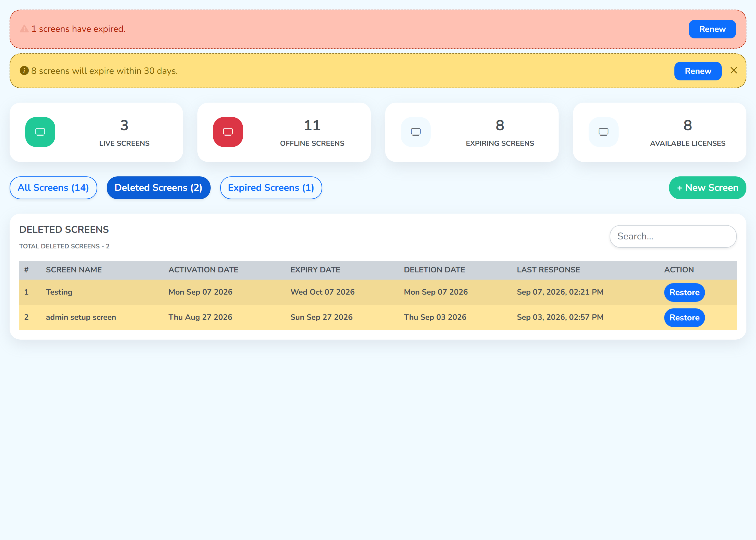
Task: Click the 'Thu Sep 03 2026' deletion date
Action: pyautogui.click(x=435, y=317)
